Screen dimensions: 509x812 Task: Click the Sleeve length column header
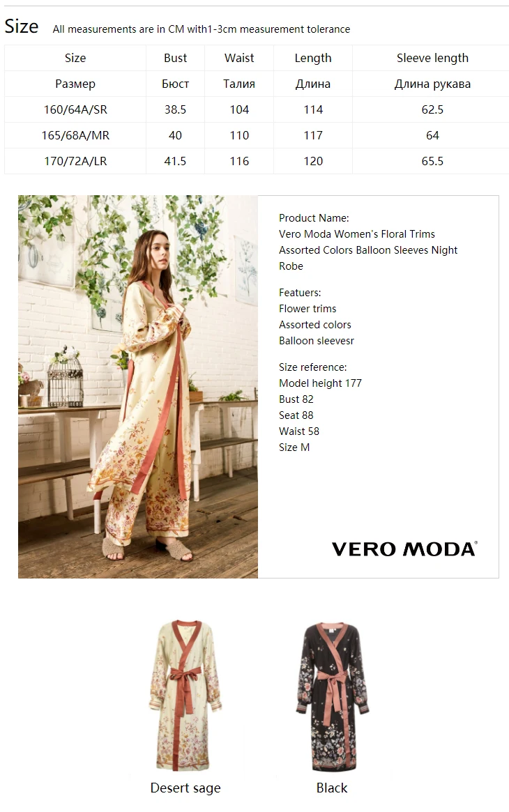(432, 58)
